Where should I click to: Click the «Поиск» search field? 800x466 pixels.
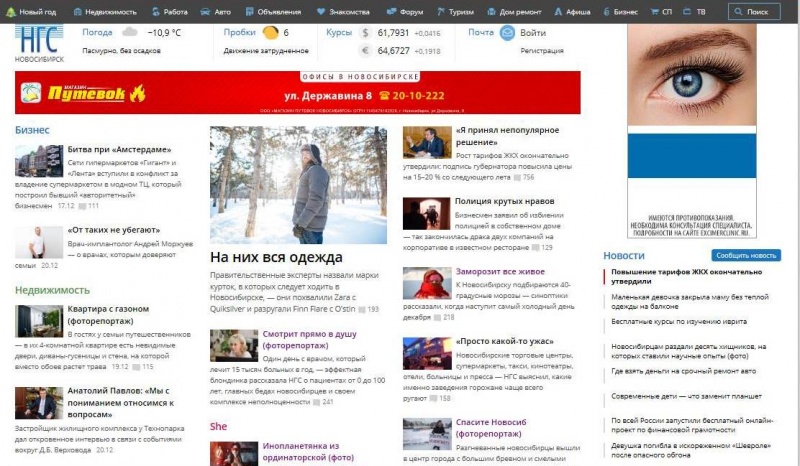pyautogui.click(x=761, y=12)
